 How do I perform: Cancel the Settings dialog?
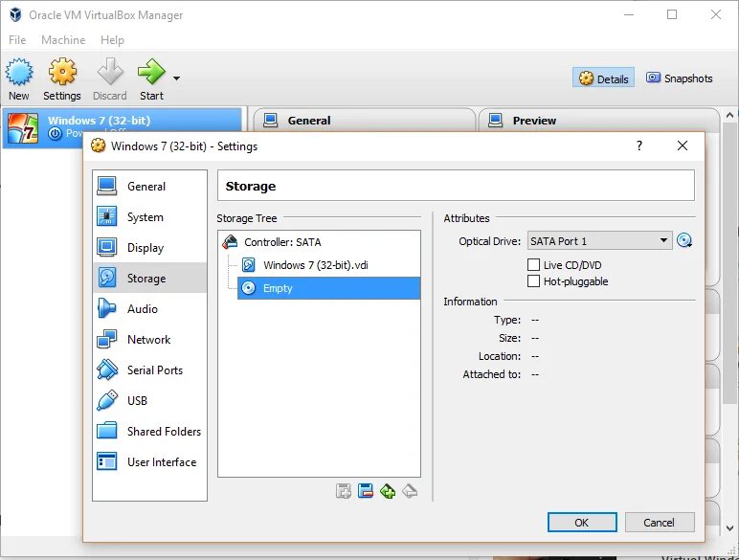click(x=660, y=523)
